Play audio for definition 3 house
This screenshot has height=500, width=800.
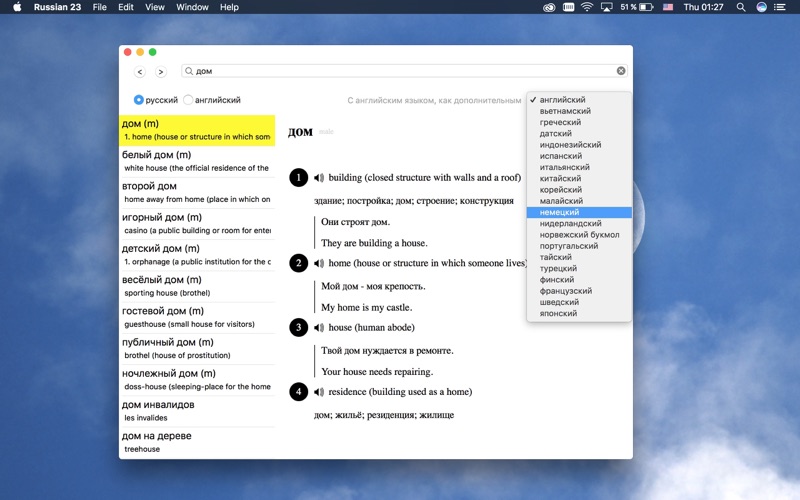coord(319,328)
